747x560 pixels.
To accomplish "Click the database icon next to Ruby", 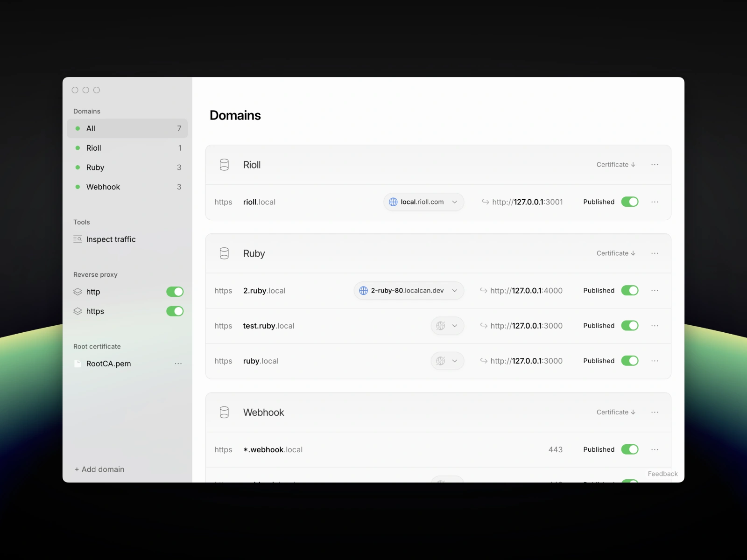I will tap(224, 253).
